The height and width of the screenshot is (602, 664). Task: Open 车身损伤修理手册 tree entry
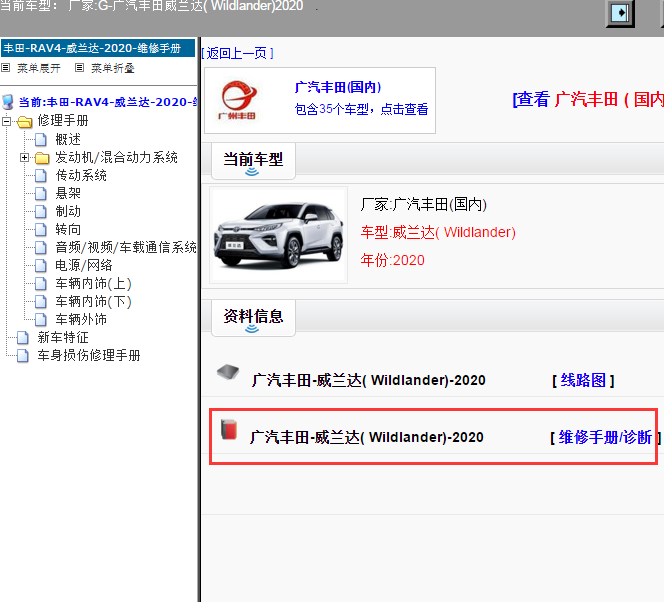tap(89, 356)
